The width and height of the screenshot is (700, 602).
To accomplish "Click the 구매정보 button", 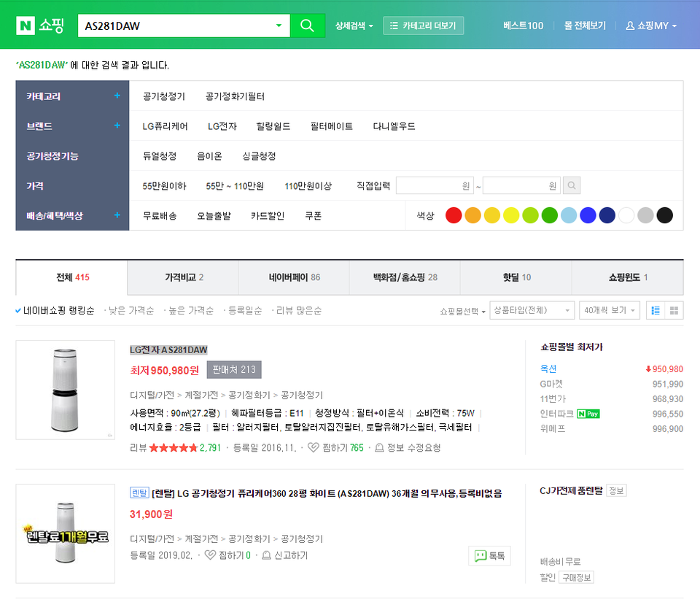I will [576, 577].
